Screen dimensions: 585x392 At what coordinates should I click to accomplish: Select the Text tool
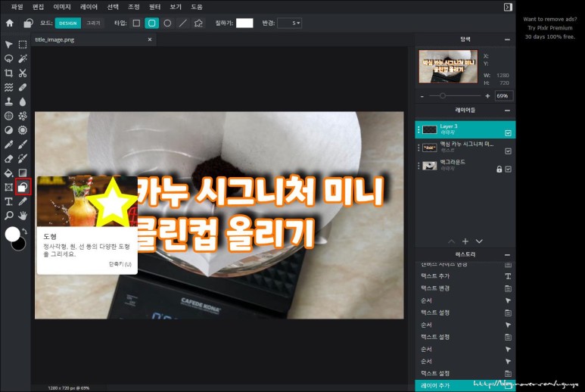pyautogui.click(x=8, y=201)
